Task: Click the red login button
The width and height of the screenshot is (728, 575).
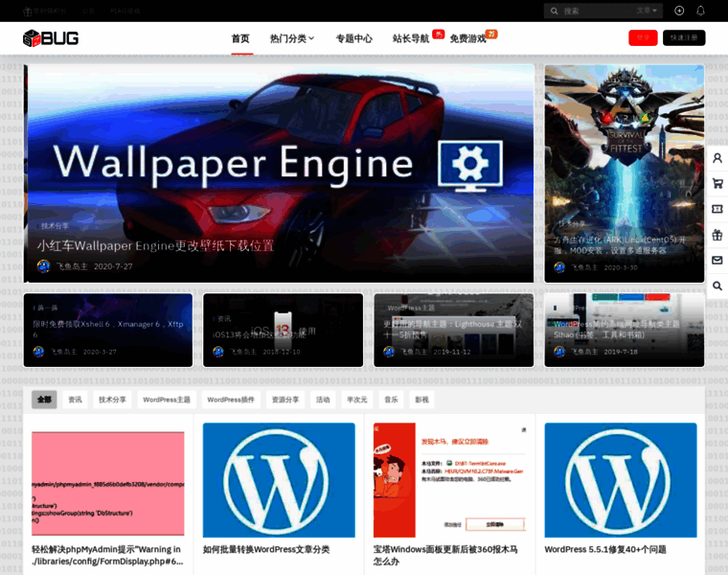Action: (x=643, y=37)
